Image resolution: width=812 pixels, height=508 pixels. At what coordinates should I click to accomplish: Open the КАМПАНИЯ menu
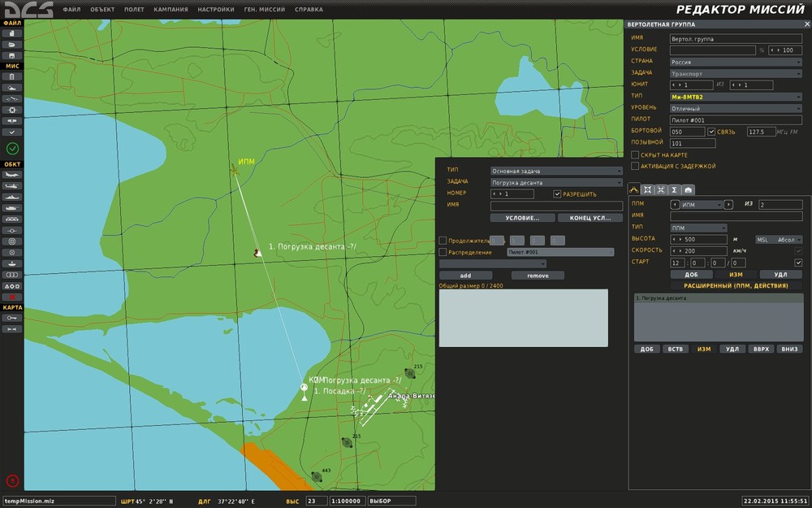pyautogui.click(x=171, y=10)
